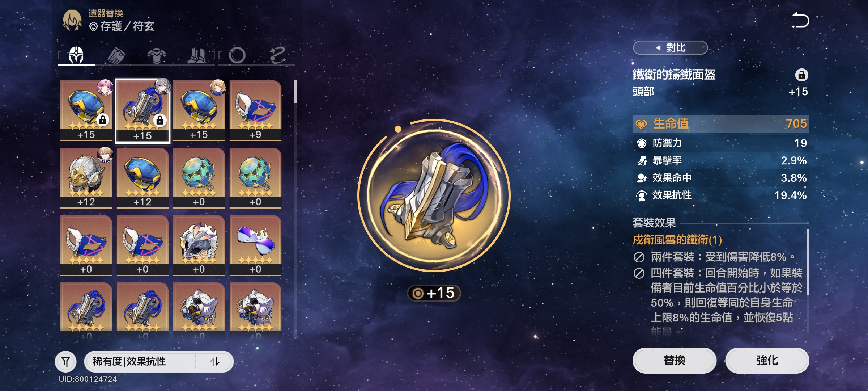Toggle lock on 鐵衛的鑄鐵面盔 relic
This screenshot has height=391, width=868.
pos(801,75)
